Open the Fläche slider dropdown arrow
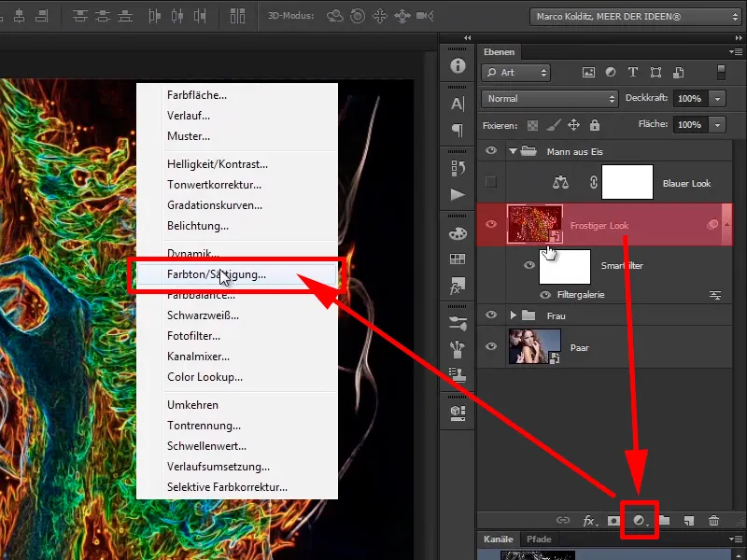The width and height of the screenshot is (747, 560). 717,125
